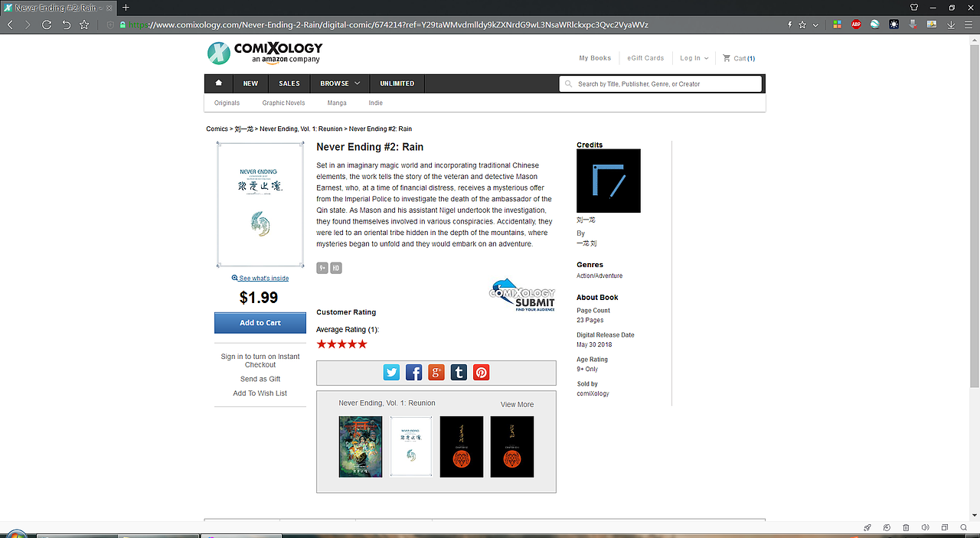Share on Pinterest

click(x=481, y=373)
